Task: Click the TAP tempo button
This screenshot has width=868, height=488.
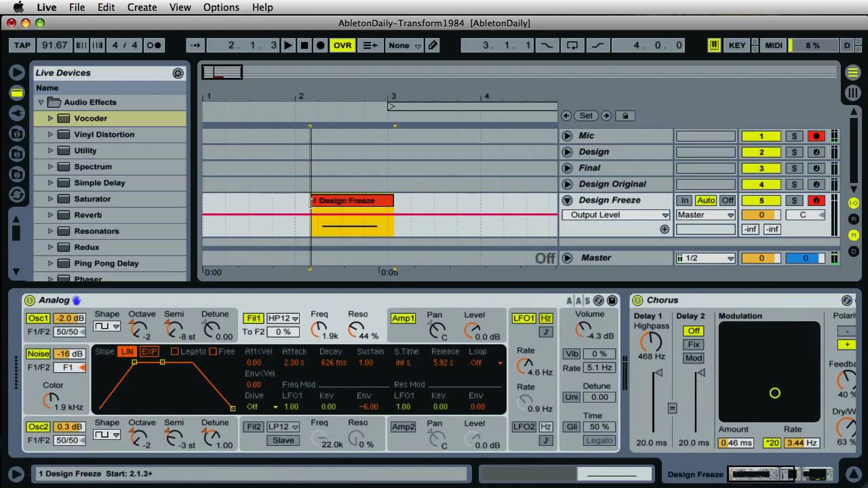Action: click(22, 45)
